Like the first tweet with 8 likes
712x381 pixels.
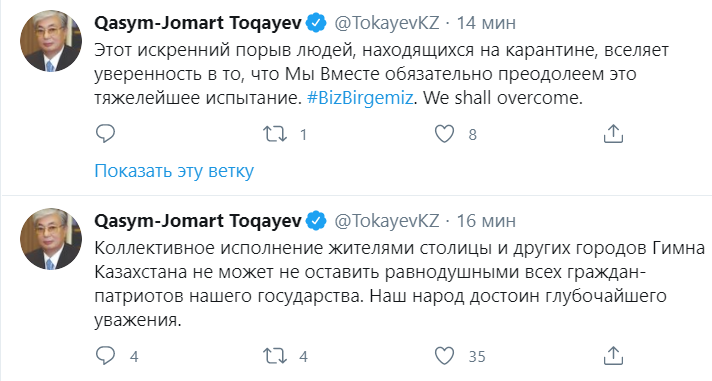[x=445, y=134]
